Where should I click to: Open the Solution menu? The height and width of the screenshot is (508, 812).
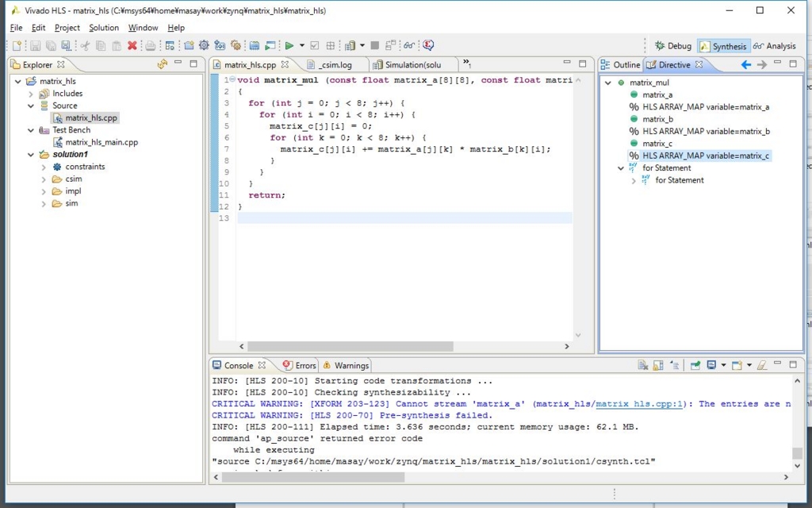(104, 28)
